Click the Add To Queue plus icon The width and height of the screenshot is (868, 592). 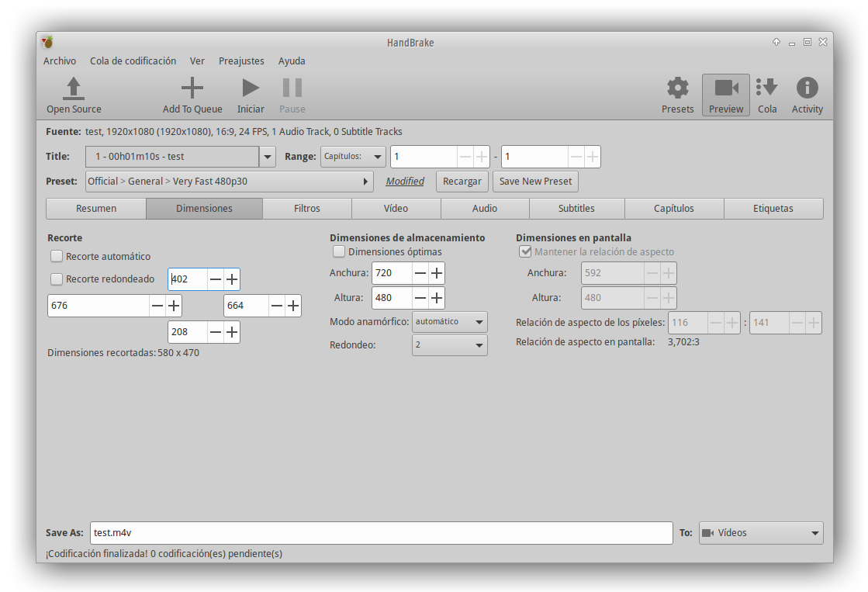point(192,88)
